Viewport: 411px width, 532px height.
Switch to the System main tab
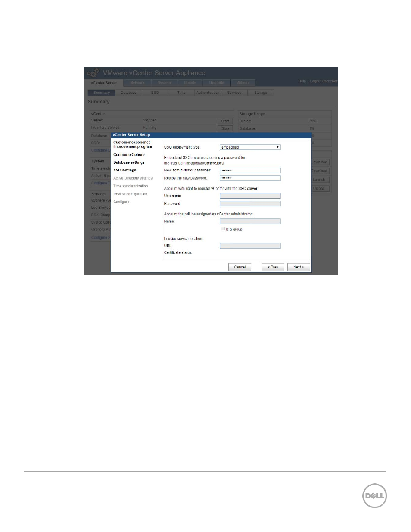pos(164,83)
